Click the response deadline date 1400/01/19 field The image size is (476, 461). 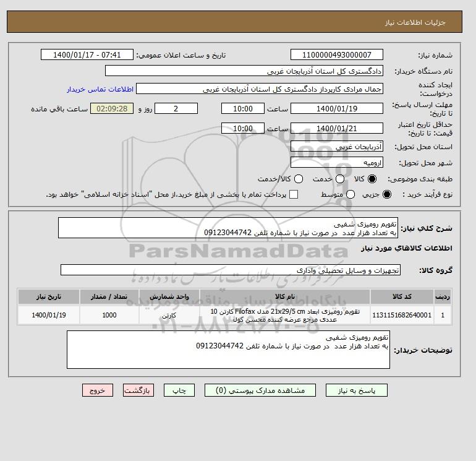[337, 108]
